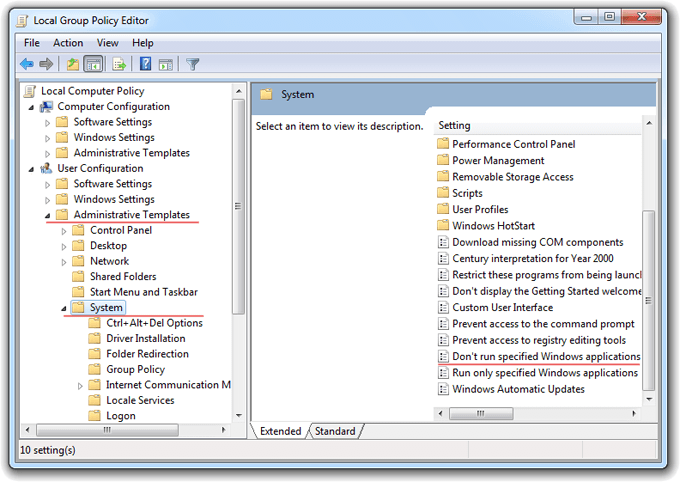680x482 pixels.
Task: Click the tree pane horizontal scroll right arrow
Action: [224, 430]
